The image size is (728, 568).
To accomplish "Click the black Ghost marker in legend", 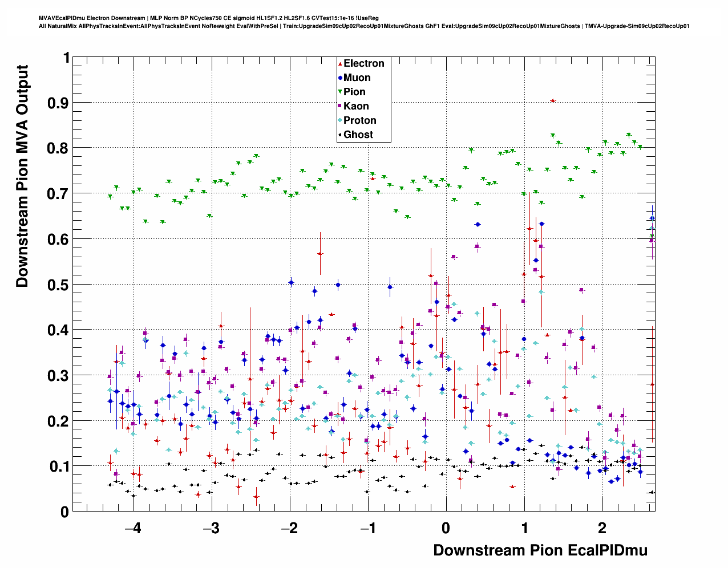I will pyautogui.click(x=340, y=135).
